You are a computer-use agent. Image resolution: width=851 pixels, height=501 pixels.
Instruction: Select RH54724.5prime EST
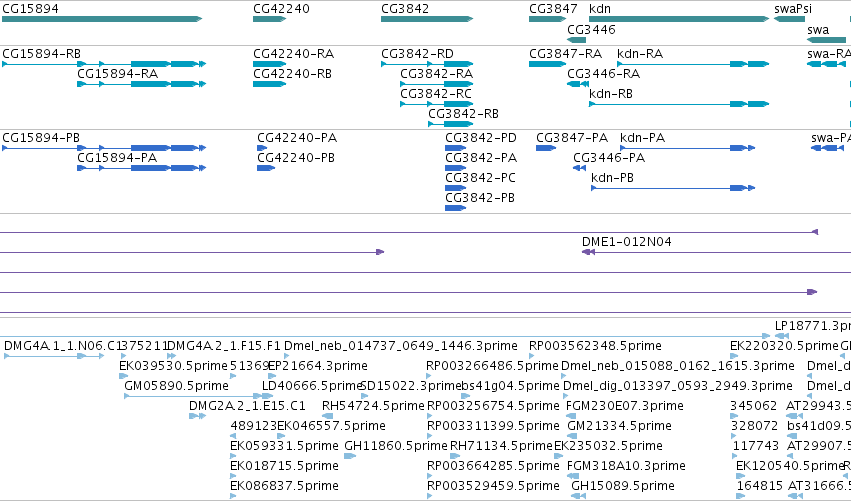[x=327, y=416]
